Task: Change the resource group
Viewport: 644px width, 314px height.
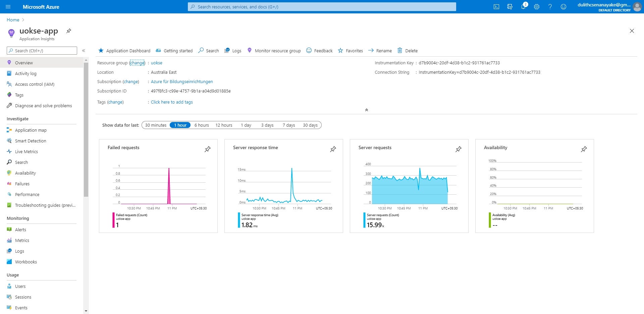Action: point(137,63)
